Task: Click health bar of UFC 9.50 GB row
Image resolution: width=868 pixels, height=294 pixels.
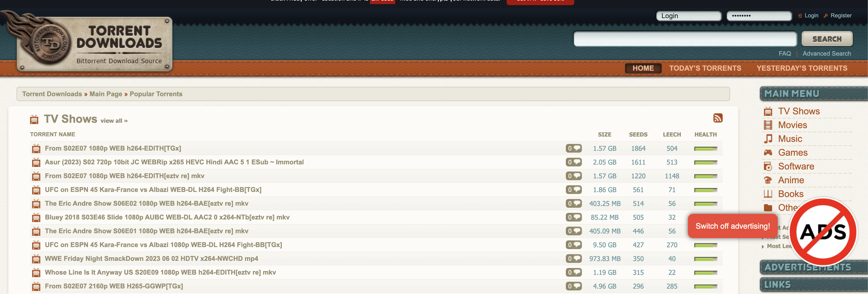Action: click(x=705, y=245)
